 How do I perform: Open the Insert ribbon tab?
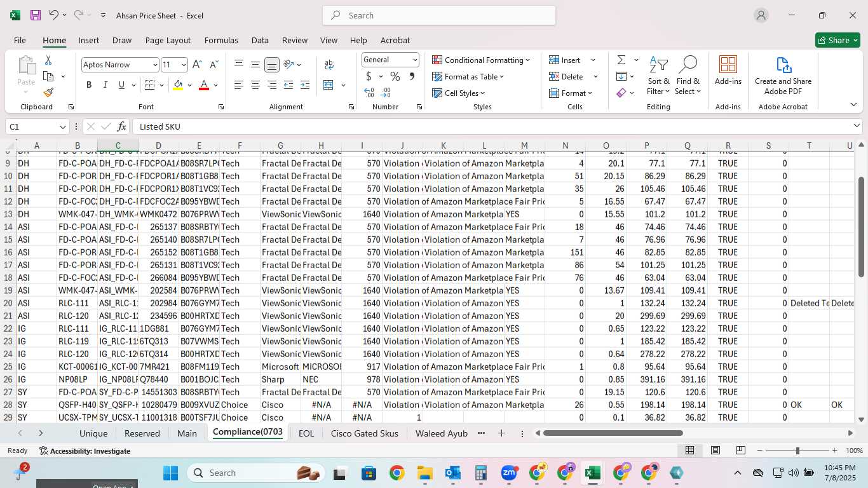click(89, 40)
